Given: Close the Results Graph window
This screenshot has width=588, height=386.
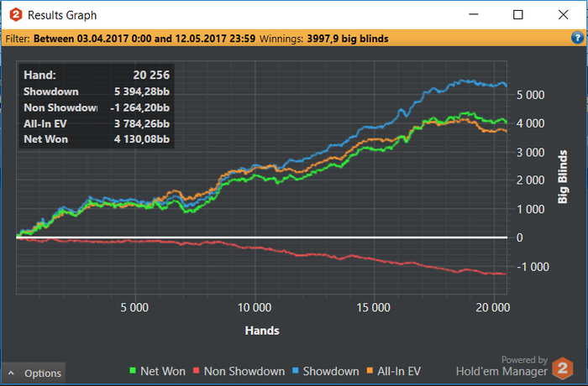Looking at the screenshot, I should click(564, 14).
